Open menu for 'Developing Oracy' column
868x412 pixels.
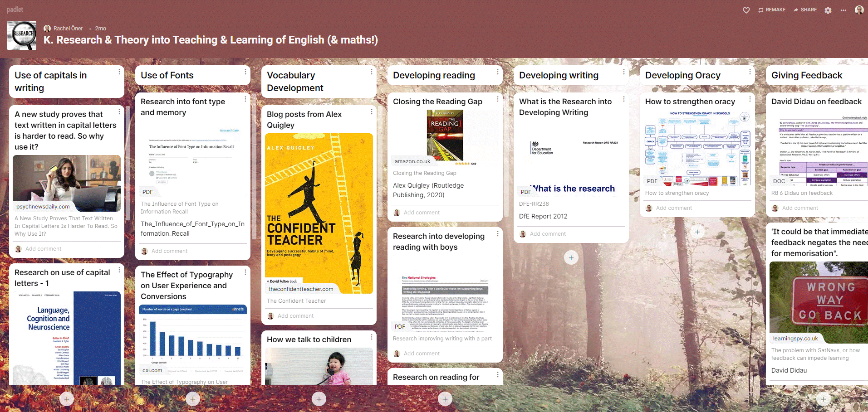click(750, 72)
